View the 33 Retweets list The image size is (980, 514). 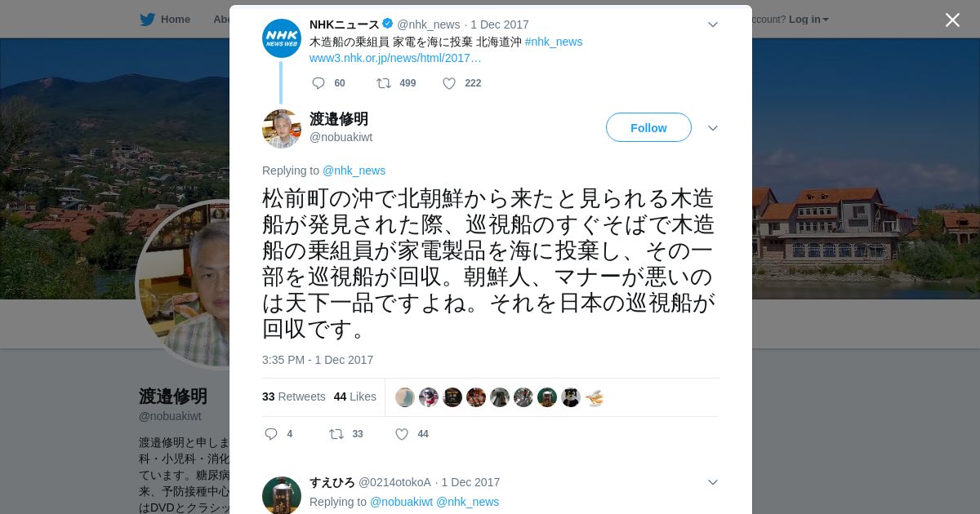click(294, 397)
